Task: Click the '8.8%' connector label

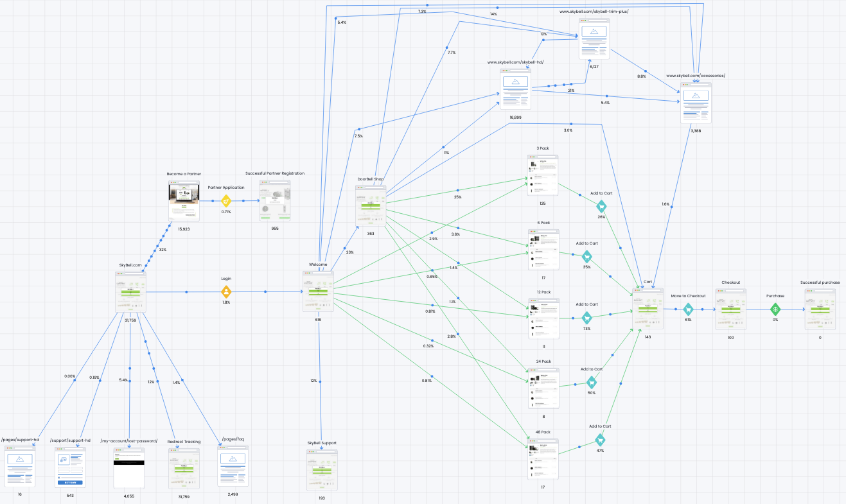Action: point(641,76)
